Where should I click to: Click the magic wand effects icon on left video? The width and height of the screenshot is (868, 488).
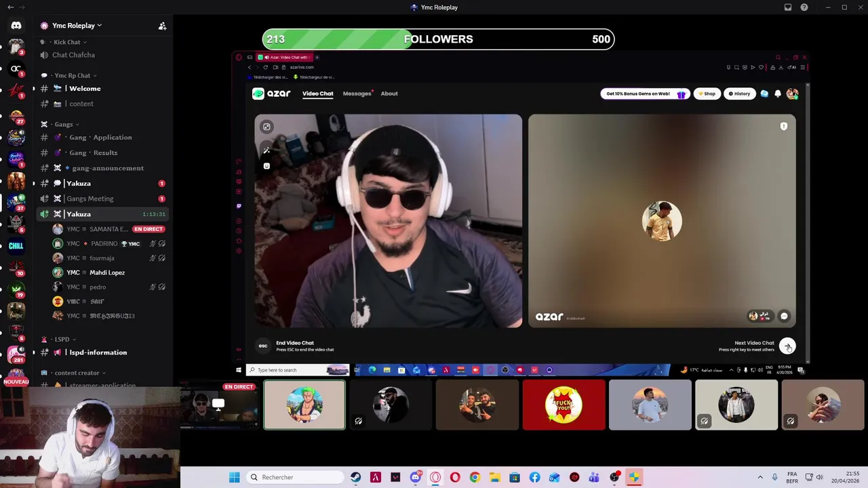[267, 150]
